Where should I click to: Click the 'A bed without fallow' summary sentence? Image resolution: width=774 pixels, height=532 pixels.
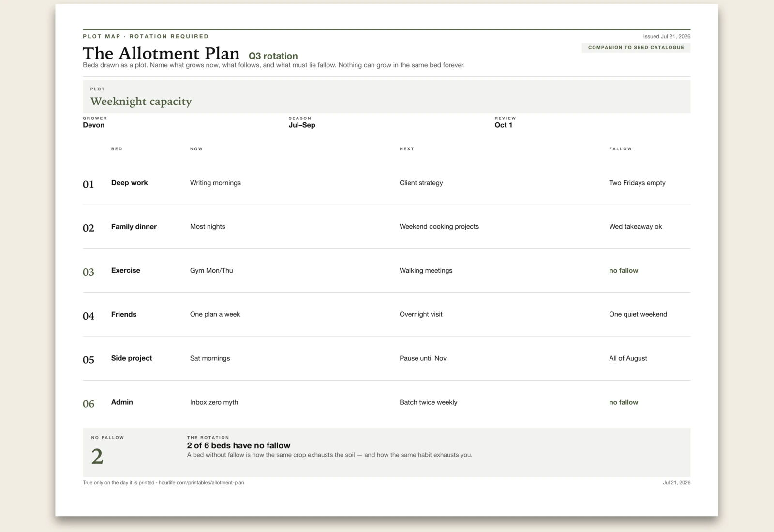click(329, 455)
